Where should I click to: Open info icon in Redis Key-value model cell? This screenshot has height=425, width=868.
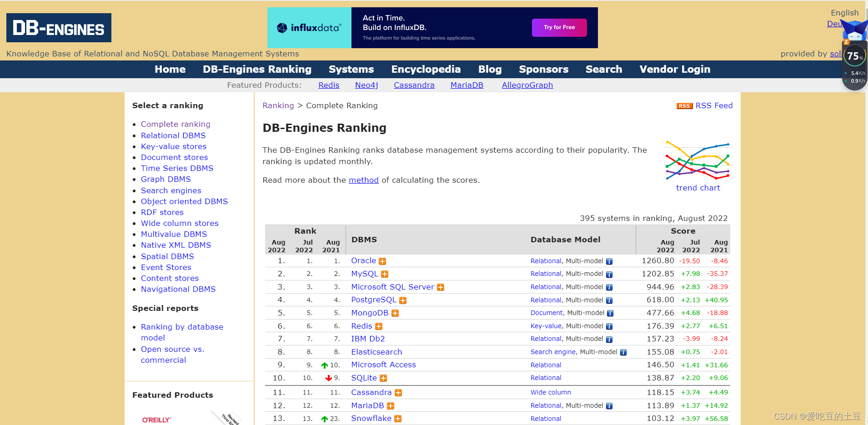point(609,326)
